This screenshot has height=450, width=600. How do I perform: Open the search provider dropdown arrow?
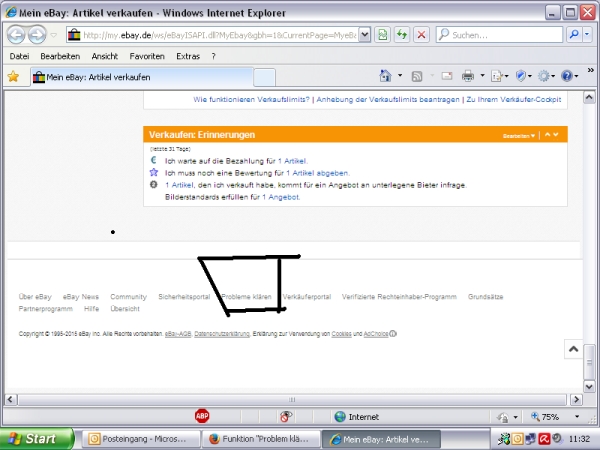587,35
